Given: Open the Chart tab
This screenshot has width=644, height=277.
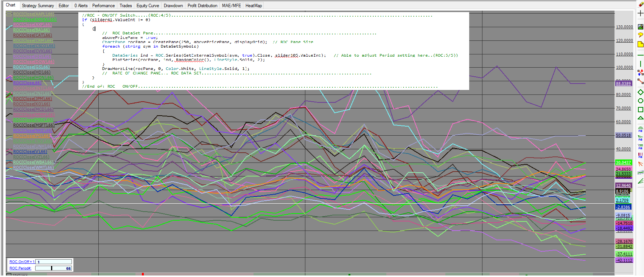Looking at the screenshot, I should coord(11,5).
